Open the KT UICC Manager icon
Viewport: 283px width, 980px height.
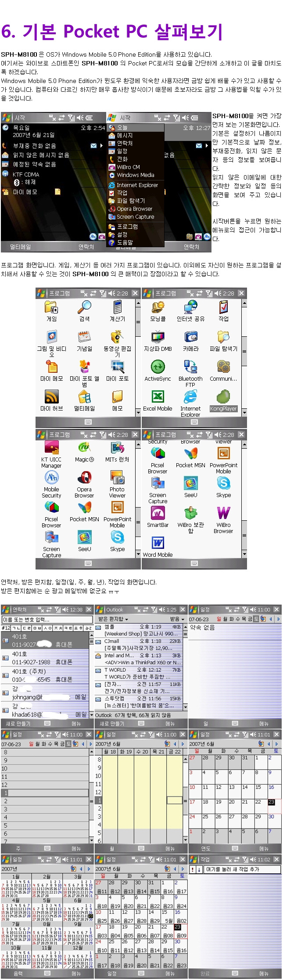click(x=52, y=448)
